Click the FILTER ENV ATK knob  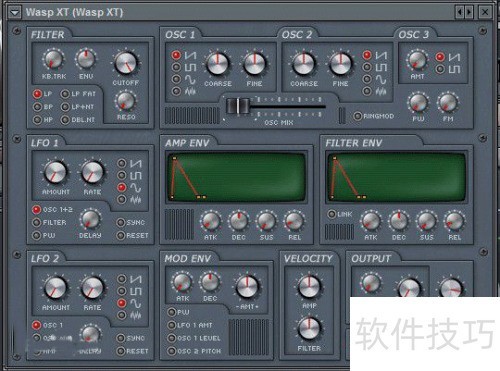(371, 221)
